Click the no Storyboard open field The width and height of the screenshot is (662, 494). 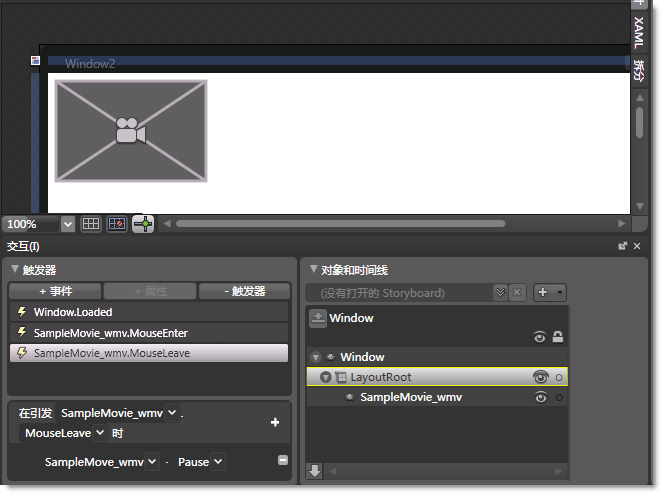point(398,293)
